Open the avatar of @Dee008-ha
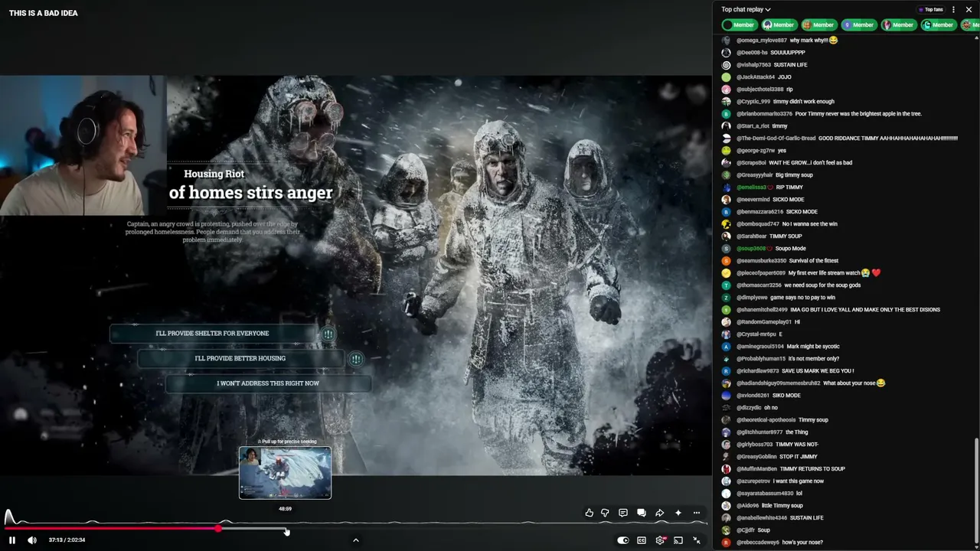 point(727,52)
